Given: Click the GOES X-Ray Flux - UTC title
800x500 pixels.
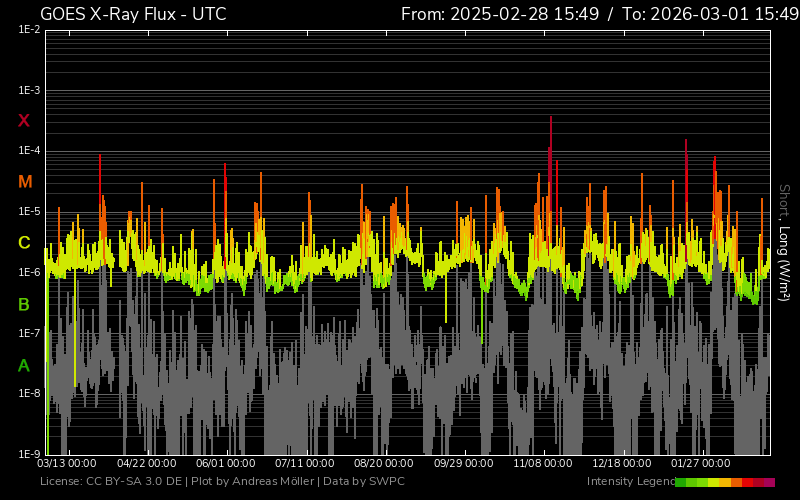Looking at the screenshot, I should click(x=133, y=14).
